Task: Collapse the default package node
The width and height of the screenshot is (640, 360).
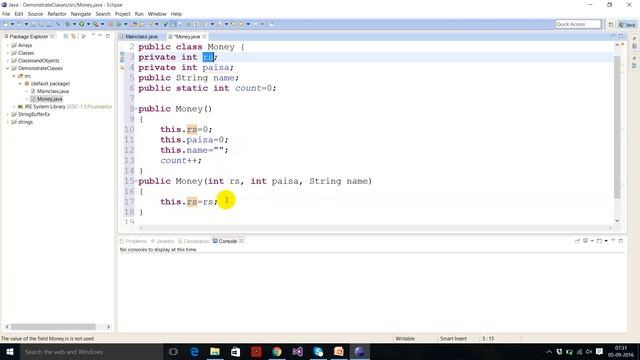Action: pos(20,84)
